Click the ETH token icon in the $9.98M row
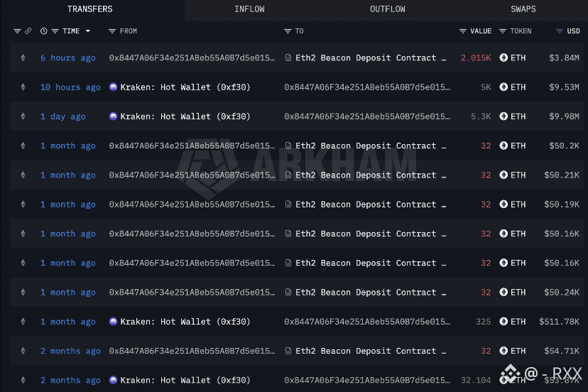Screen dimensions: 588x392 503,116
